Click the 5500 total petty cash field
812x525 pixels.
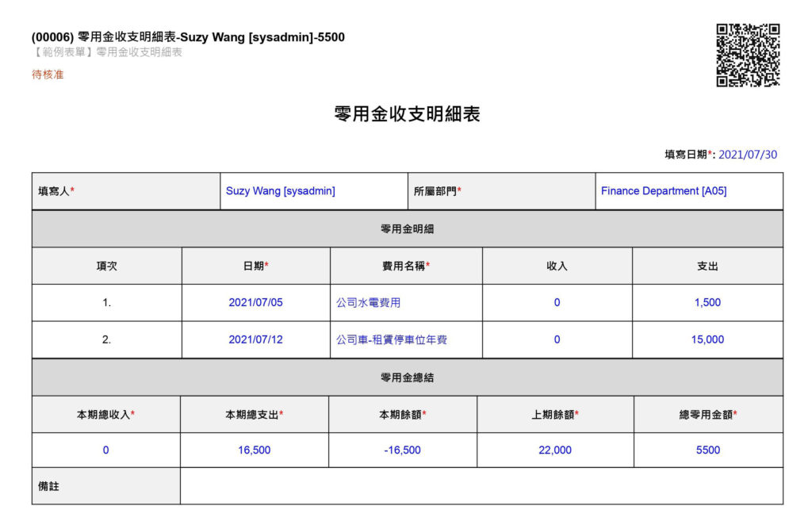(x=707, y=450)
